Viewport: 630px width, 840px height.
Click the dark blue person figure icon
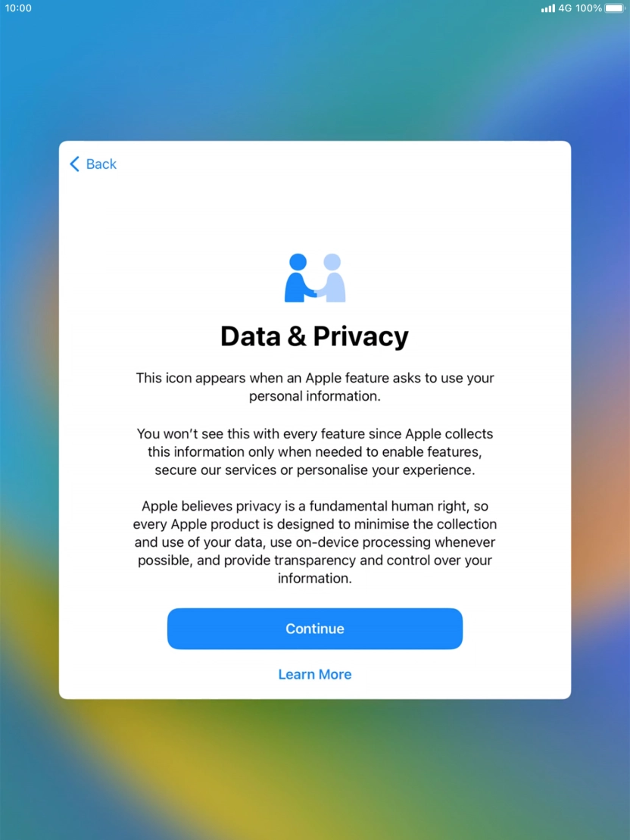[x=298, y=278]
